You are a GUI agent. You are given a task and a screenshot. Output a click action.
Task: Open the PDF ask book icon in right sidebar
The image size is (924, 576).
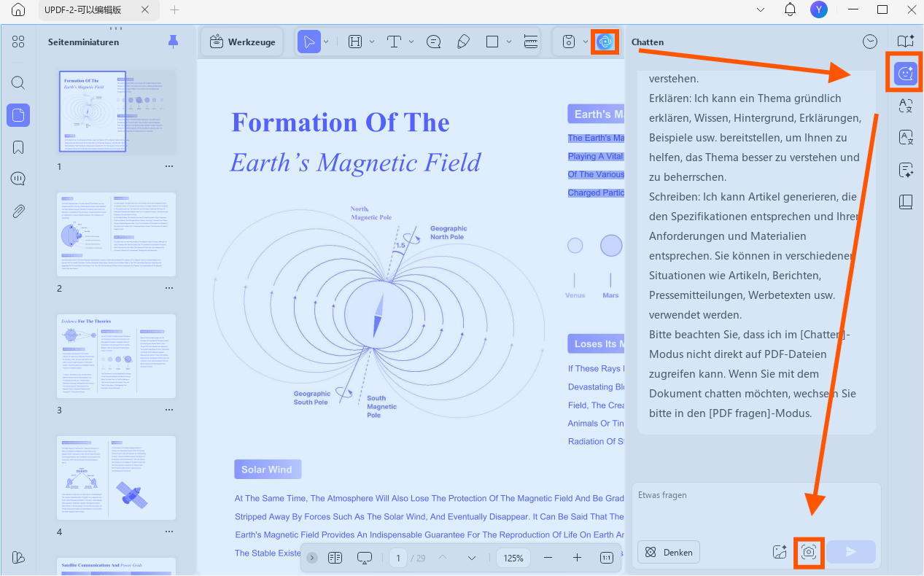click(906, 42)
